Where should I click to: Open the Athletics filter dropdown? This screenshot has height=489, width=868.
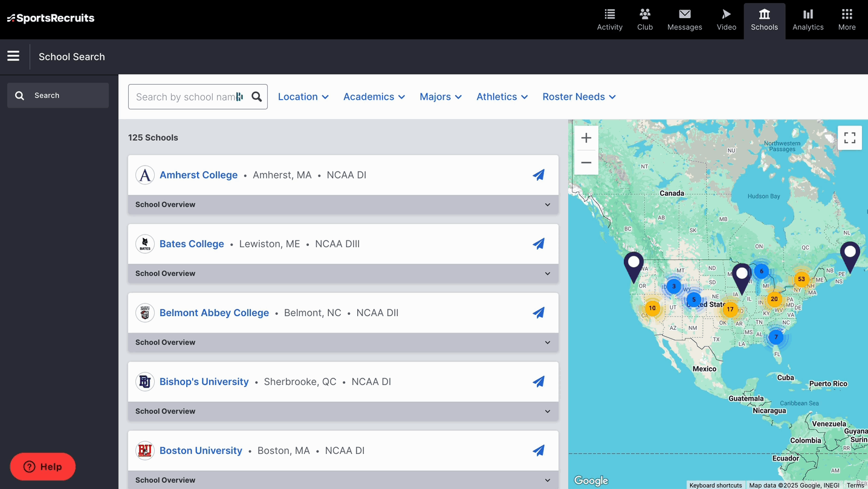tap(502, 97)
